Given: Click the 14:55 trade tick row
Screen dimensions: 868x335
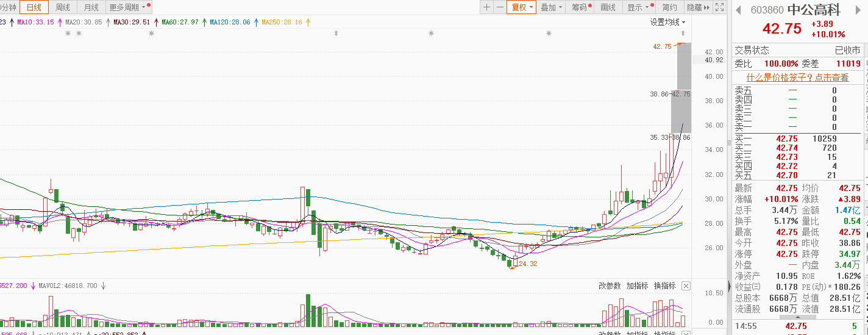Looking at the screenshot, I should (797, 326).
